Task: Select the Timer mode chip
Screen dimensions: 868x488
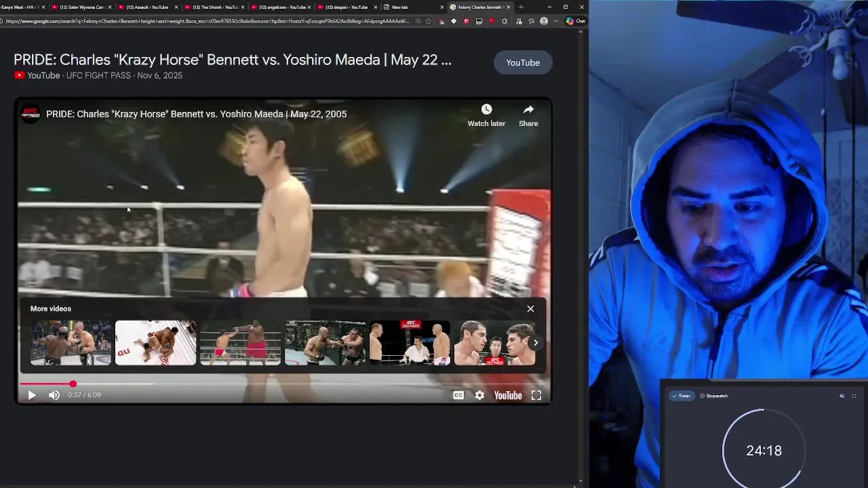Action: [681, 396]
